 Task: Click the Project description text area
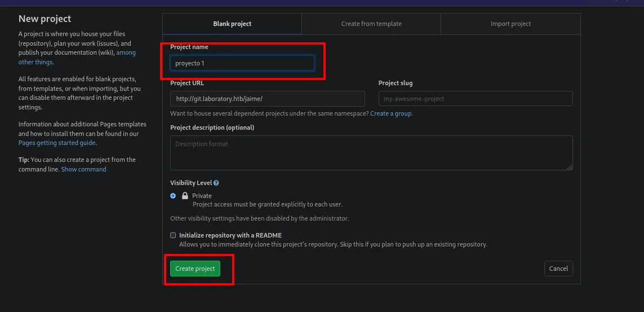click(371, 153)
